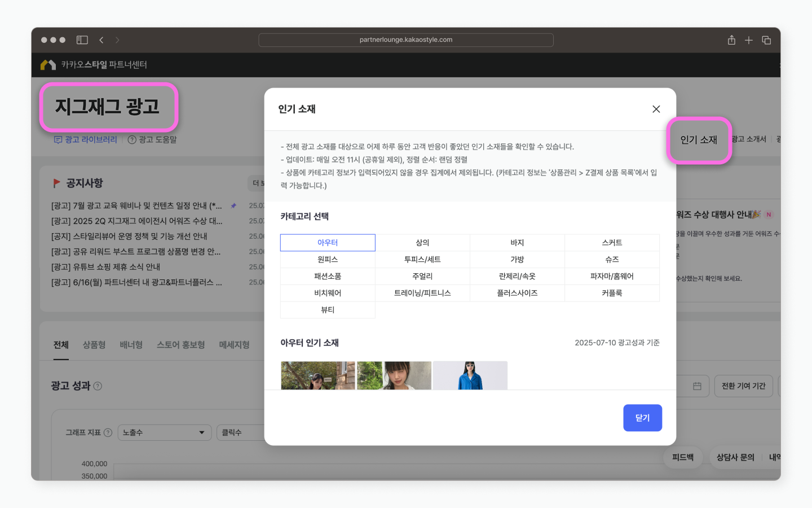Select the 상의 category

click(422, 243)
